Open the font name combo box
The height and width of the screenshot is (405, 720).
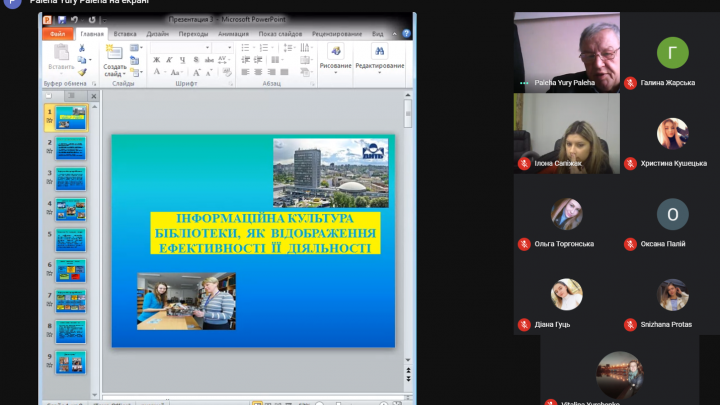click(180, 48)
